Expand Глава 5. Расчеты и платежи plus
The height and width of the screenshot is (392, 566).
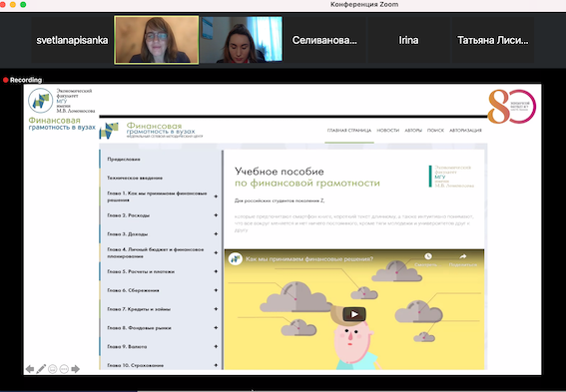216,271
